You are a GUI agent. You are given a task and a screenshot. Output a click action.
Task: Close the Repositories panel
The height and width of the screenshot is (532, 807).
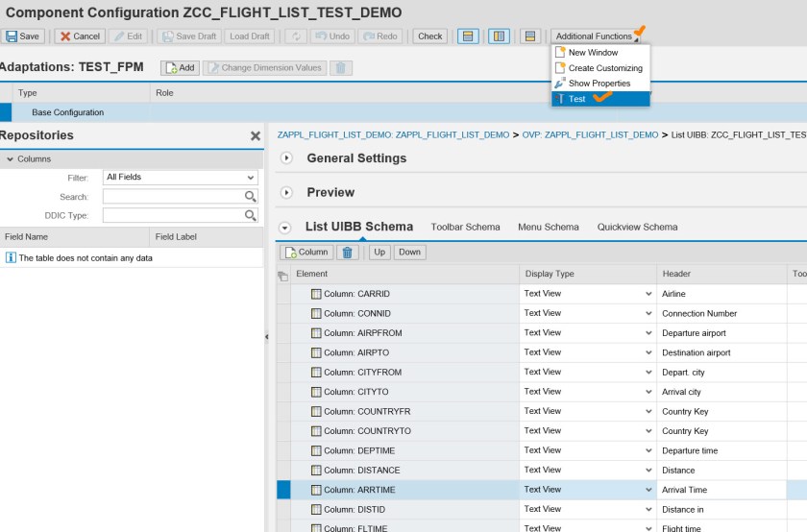[x=255, y=136]
